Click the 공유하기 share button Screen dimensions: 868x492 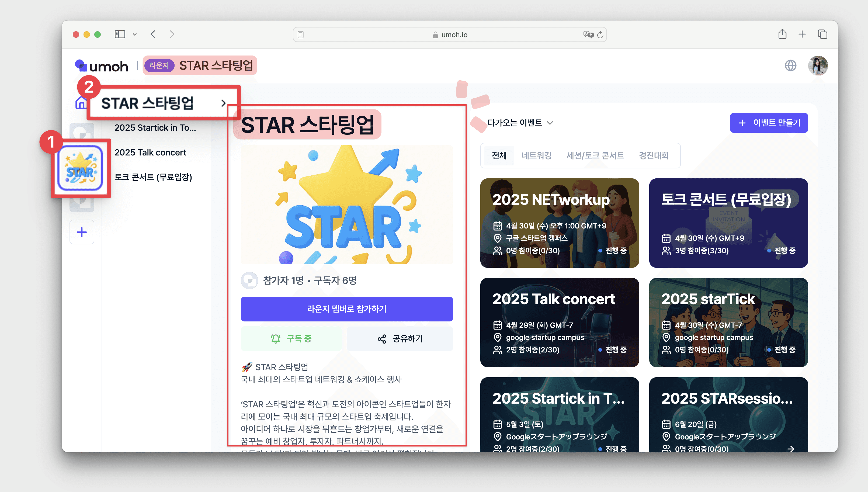pos(400,339)
